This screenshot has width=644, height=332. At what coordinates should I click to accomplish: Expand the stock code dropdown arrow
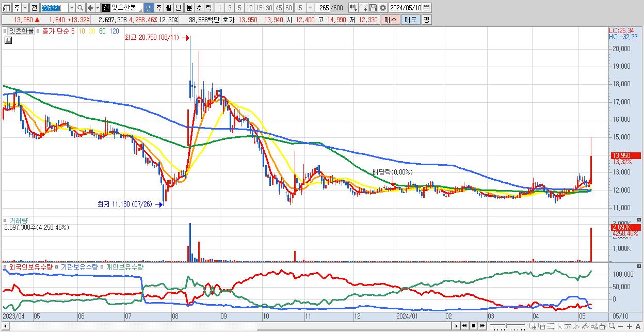(x=71, y=8)
